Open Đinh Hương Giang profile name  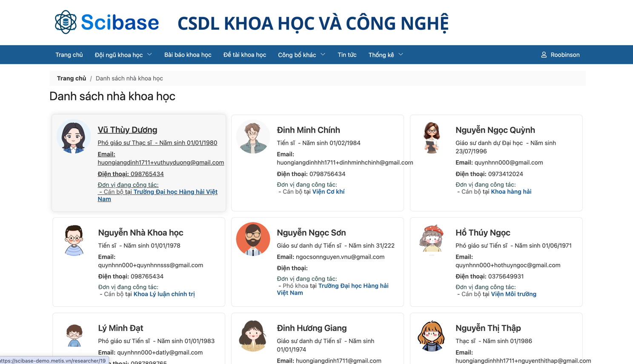(x=312, y=328)
